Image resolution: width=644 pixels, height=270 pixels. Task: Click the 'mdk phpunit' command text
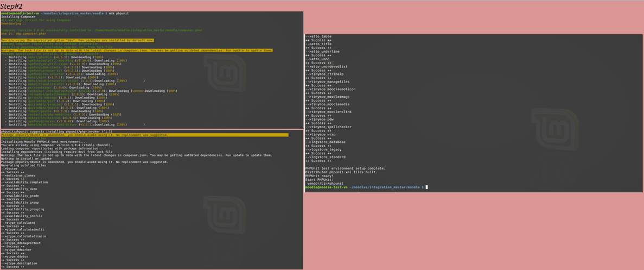click(x=119, y=13)
